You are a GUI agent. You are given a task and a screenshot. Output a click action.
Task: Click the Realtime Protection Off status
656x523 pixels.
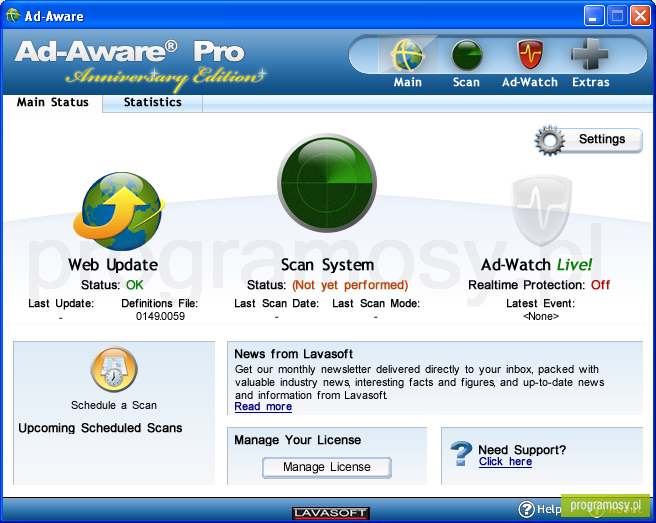[x=600, y=285]
